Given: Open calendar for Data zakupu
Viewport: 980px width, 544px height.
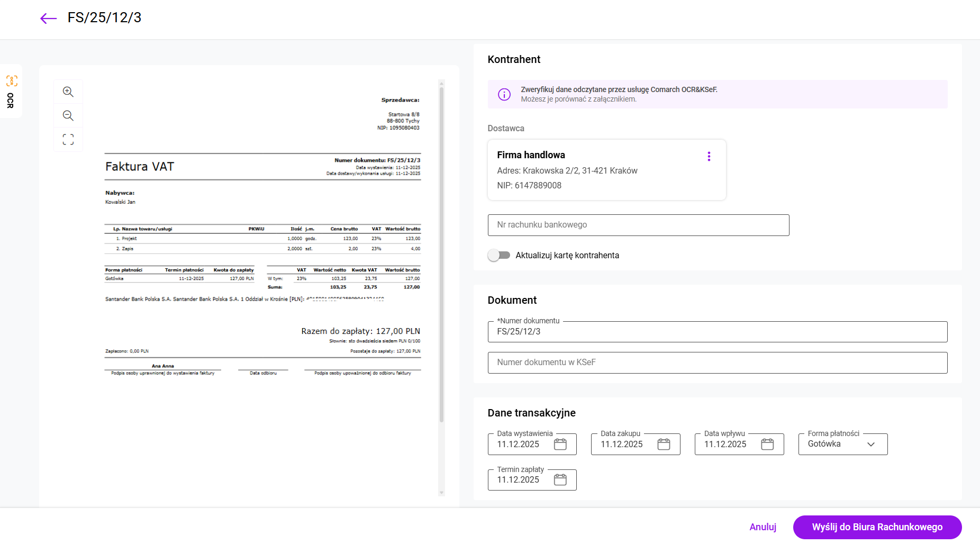Looking at the screenshot, I should [x=664, y=444].
